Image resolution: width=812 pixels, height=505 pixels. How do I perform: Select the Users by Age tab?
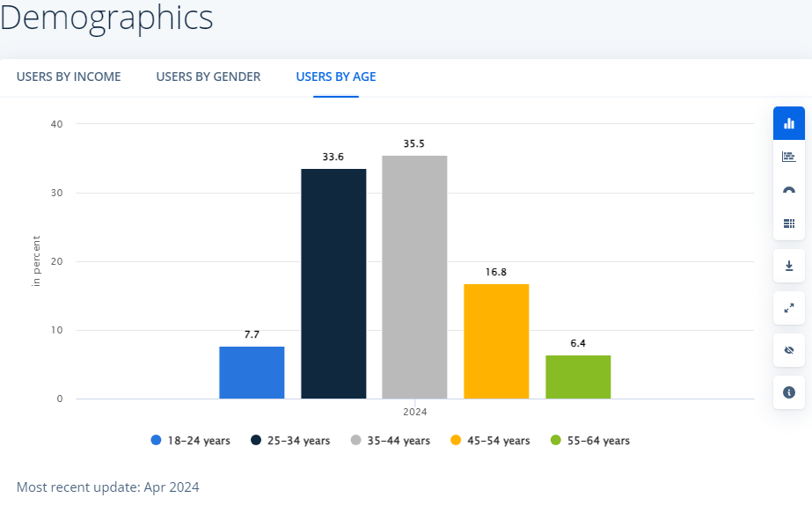click(336, 77)
